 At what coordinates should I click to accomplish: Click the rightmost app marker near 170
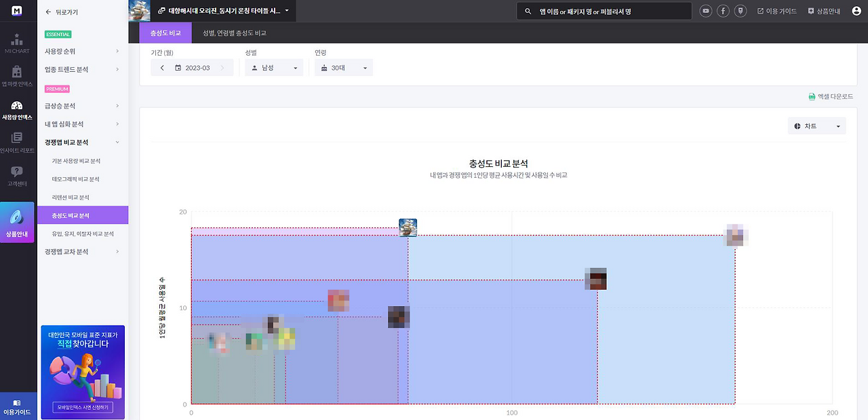click(736, 235)
